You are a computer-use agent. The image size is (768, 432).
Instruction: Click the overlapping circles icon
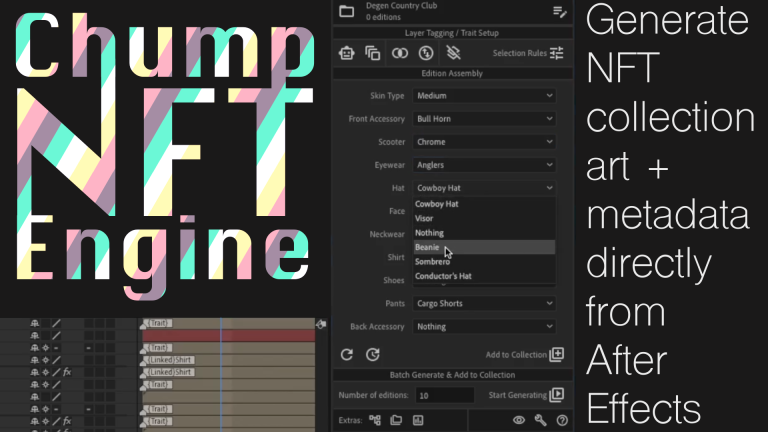click(x=400, y=53)
